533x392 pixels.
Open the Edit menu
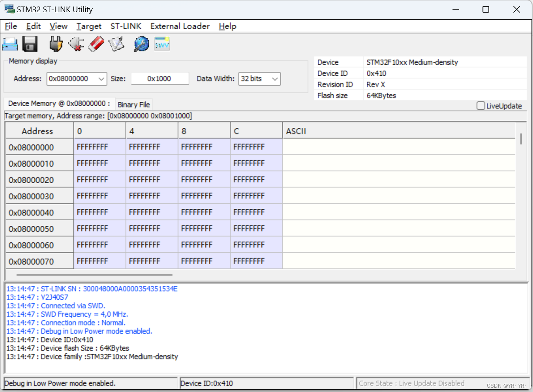point(34,26)
